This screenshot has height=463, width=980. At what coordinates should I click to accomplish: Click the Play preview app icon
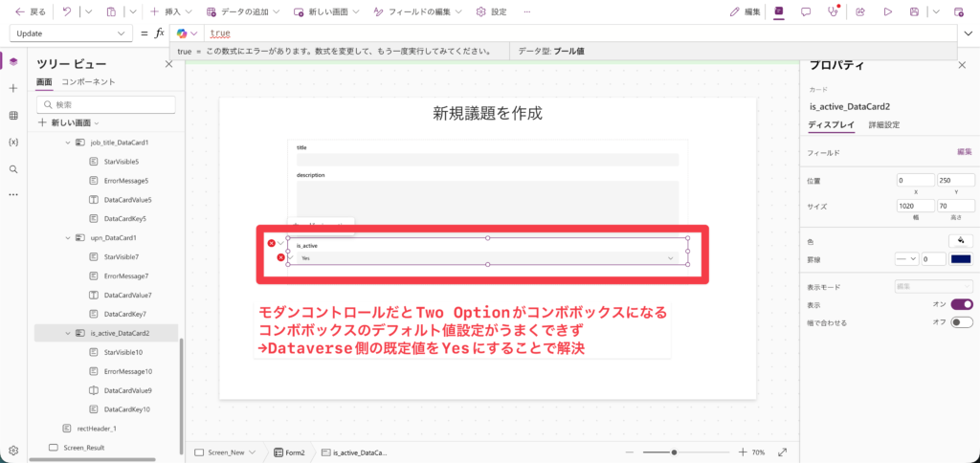pyautogui.click(x=887, y=12)
